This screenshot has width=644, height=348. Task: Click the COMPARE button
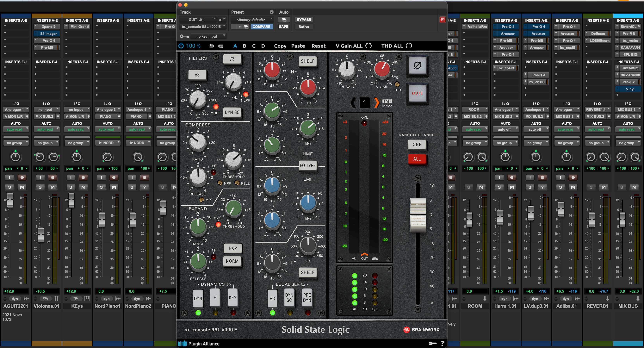pos(261,27)
